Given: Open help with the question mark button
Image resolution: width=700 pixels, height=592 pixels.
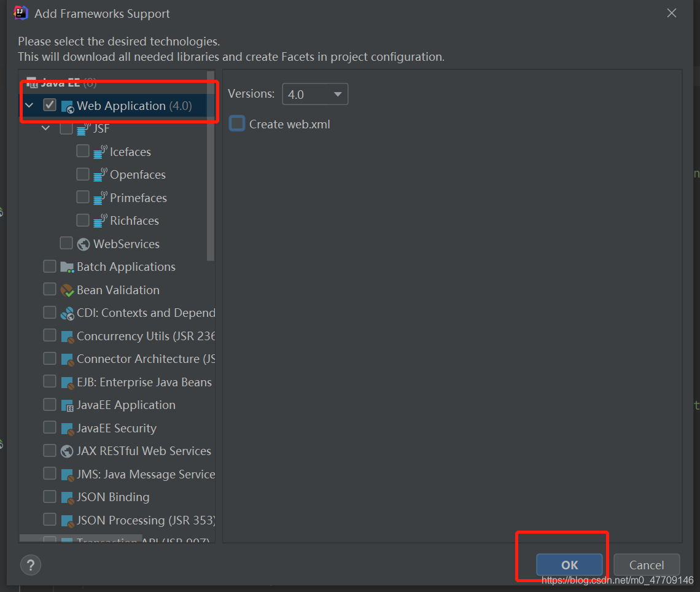Looking at the screenshot, I should click(x=31, y=565).
